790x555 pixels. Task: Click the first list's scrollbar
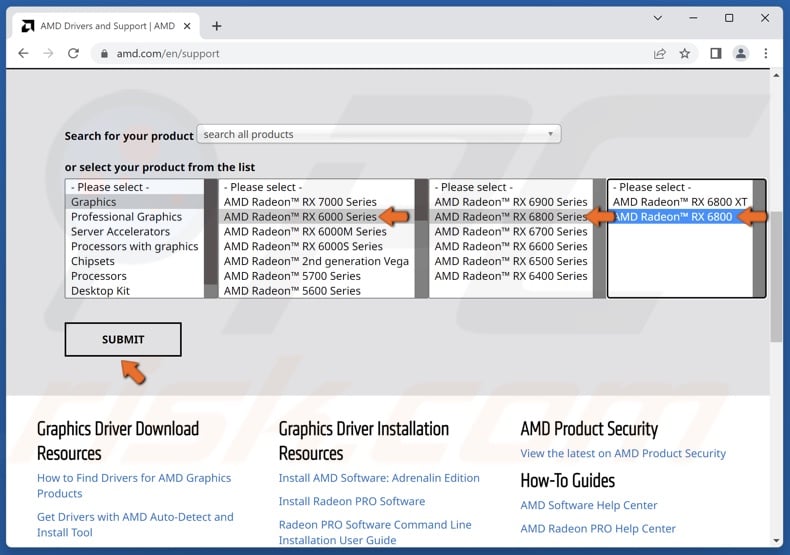(211, 238)
